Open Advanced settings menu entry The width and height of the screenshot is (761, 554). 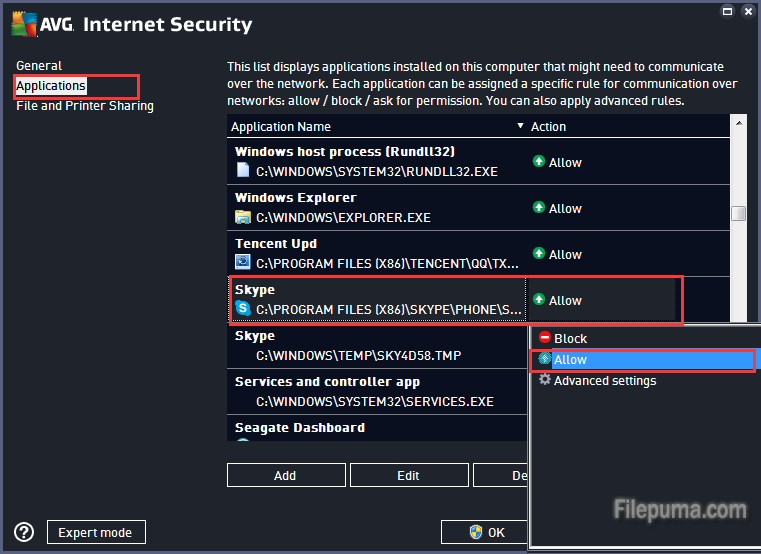604,381
